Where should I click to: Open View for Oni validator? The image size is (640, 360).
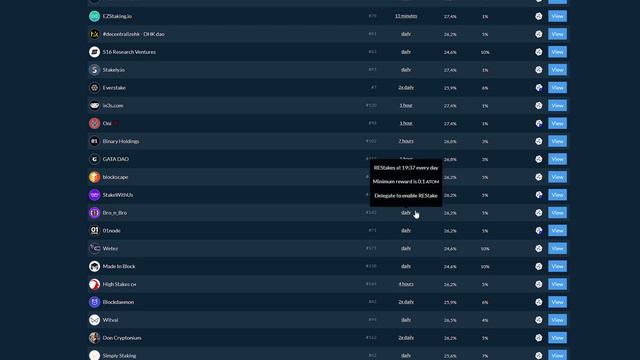click(x=557, y=123)
